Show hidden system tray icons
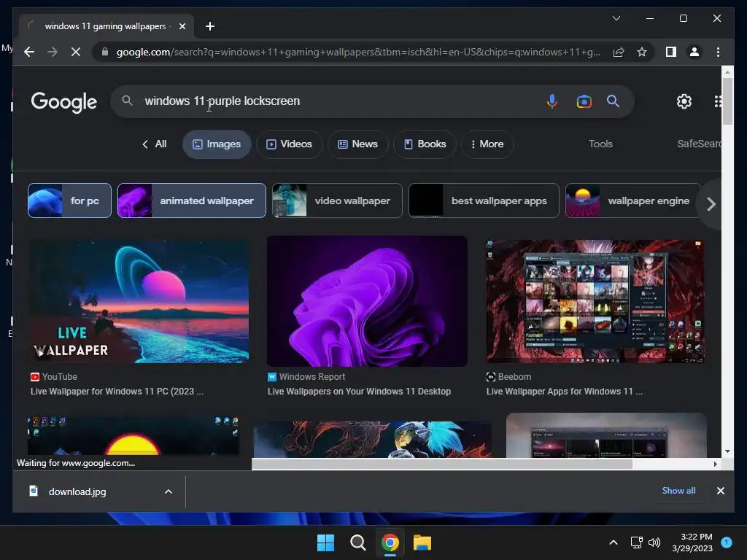 click(x=614, y=542)
